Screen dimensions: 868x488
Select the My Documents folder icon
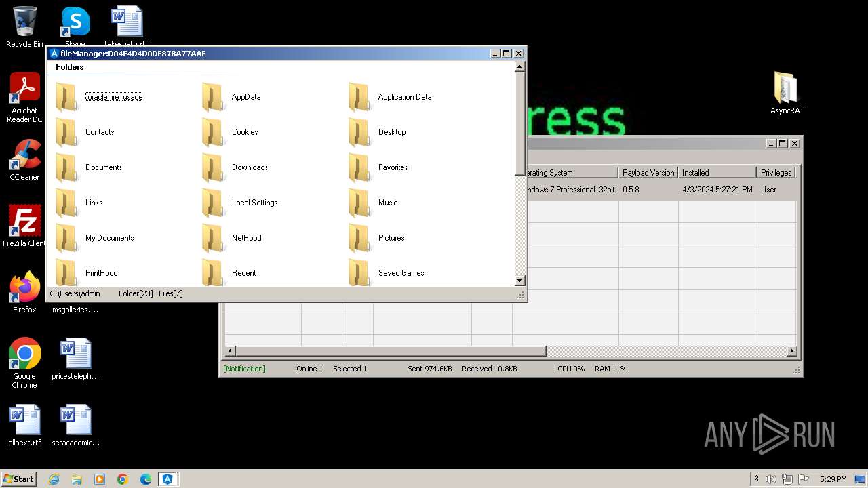66,238
